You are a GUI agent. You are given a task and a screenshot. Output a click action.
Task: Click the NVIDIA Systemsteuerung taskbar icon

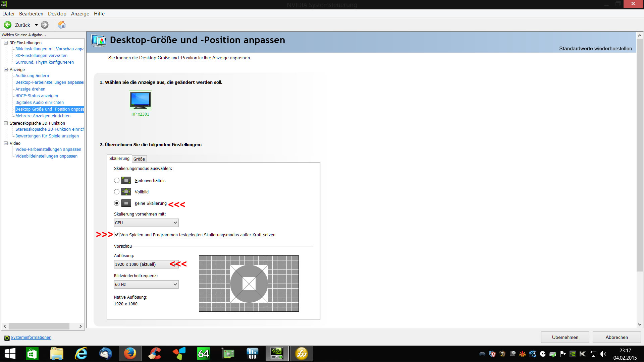[x=277, y=354]
